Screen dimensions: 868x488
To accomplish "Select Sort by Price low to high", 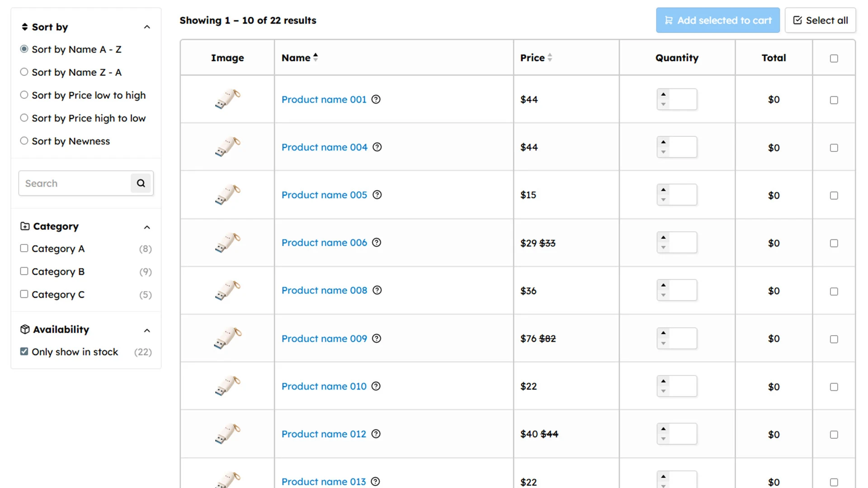I will (x=24, y=95).
